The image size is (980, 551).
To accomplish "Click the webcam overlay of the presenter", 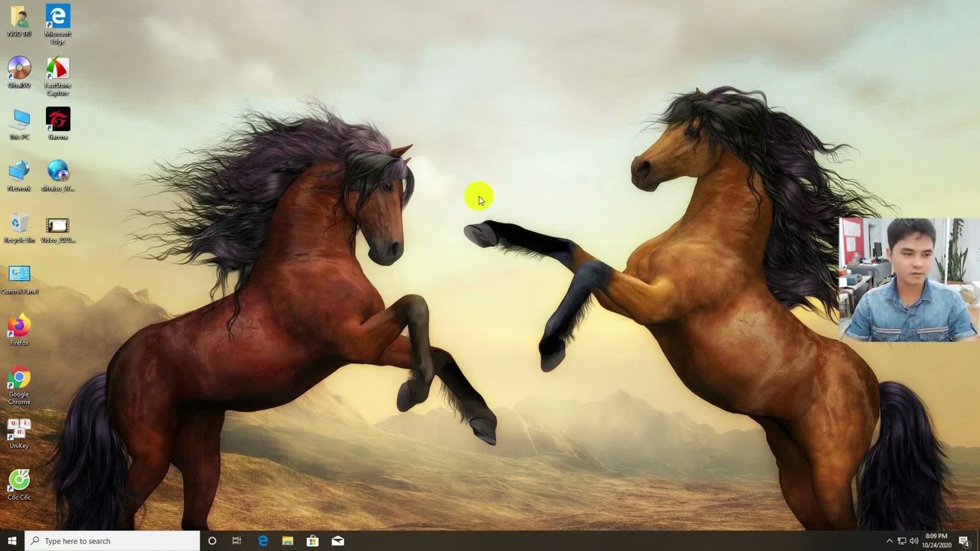I will pyautogui.click(x=910, y=279).
